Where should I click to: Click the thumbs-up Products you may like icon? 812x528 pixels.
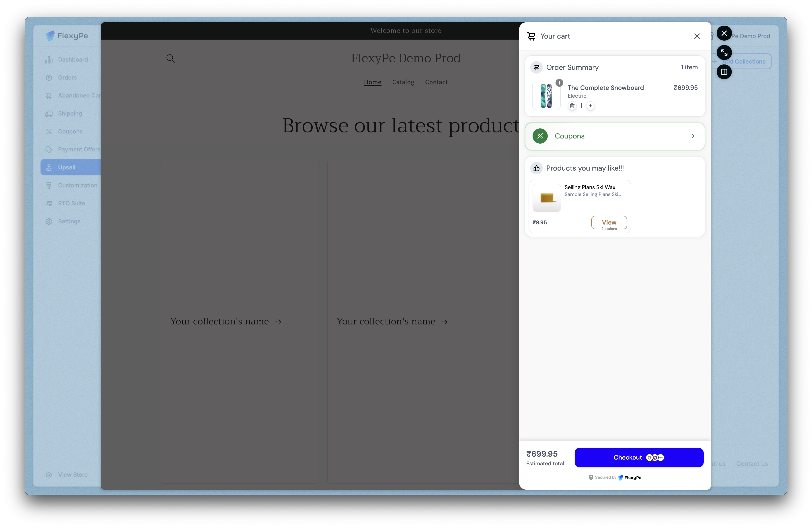(x=536, y=168)
